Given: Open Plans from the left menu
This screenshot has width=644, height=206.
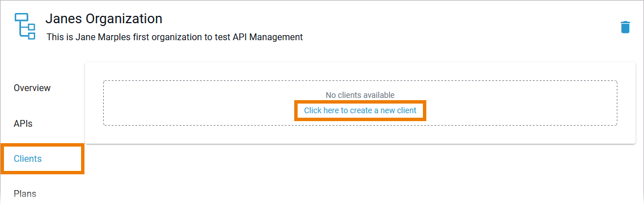Looking at the screenshot, I should pyautogui.click(x=25, y=194).
